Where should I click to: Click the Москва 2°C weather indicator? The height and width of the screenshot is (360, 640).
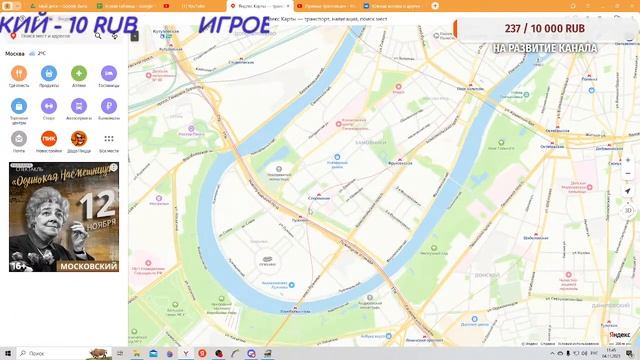[x=25, y=53]
